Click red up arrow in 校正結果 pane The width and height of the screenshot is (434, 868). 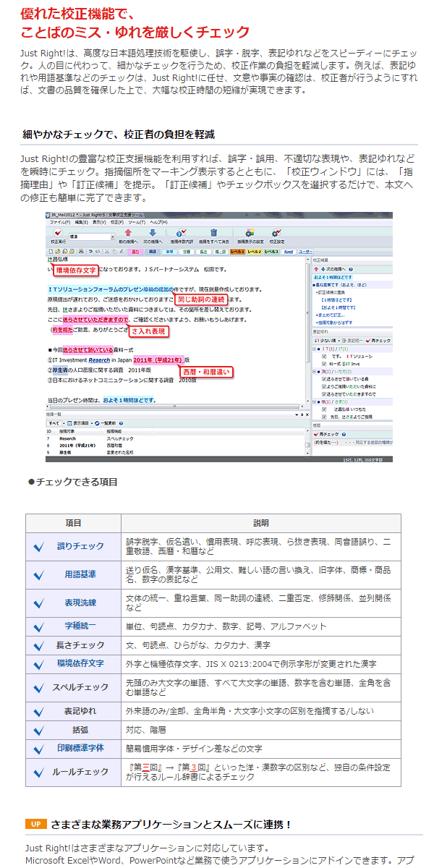coord(316,269)
